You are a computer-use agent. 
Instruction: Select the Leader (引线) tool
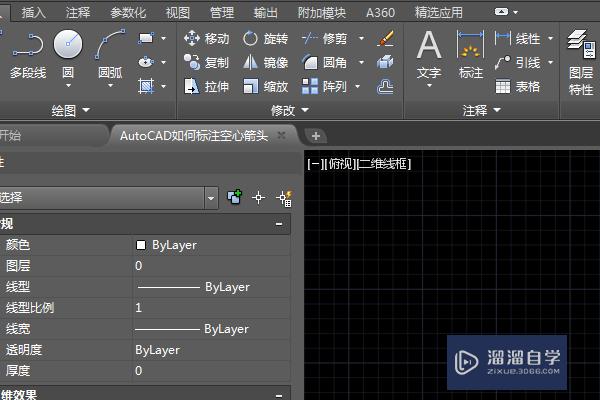[517, 62]
